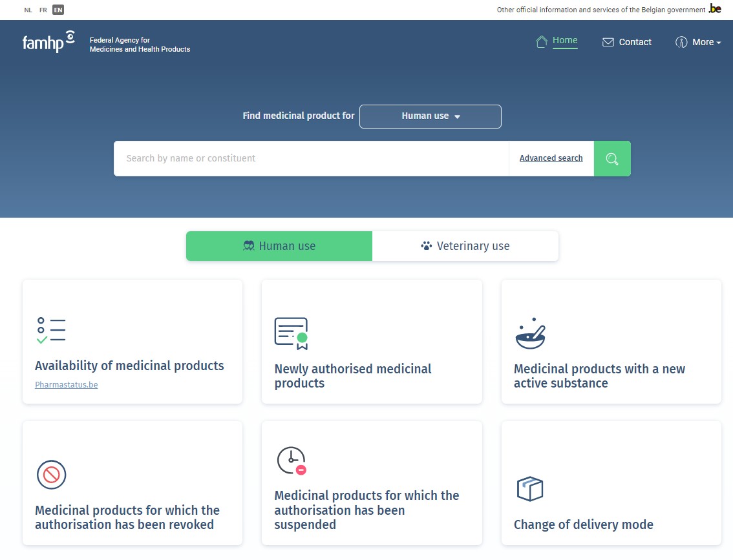733x560 pixels.
Task: Switch to the Veterinary use tab
Action: [465, 246]
